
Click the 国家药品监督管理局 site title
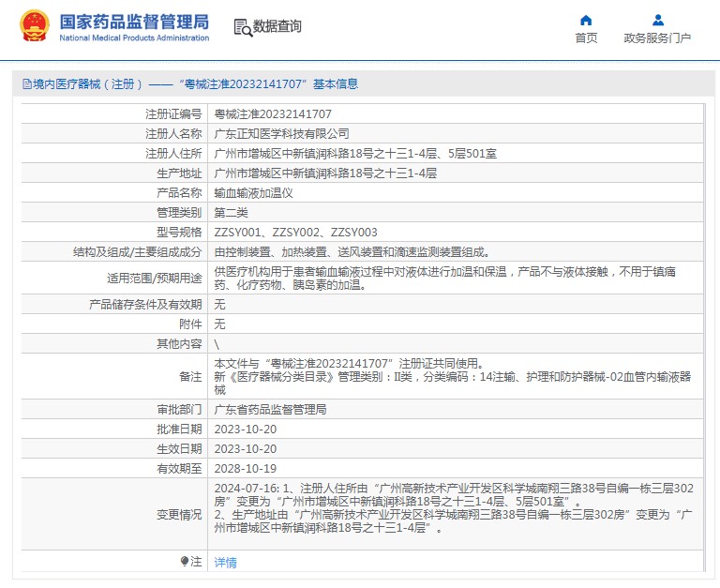[x=134, y=22]
